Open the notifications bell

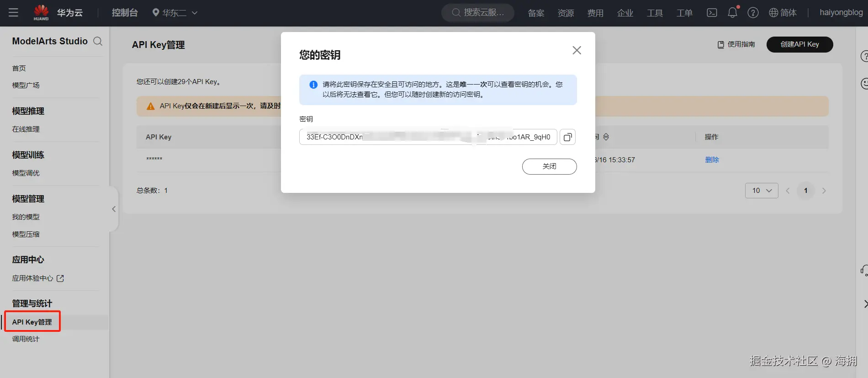coord(732,12)
